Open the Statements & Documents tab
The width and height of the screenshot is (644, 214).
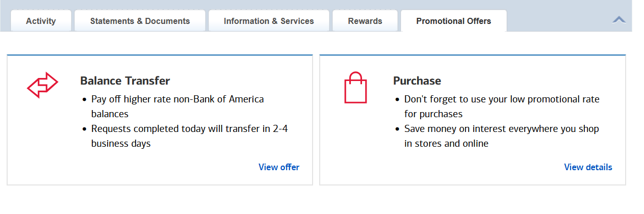pyautogui.click(x=140, y=21)
